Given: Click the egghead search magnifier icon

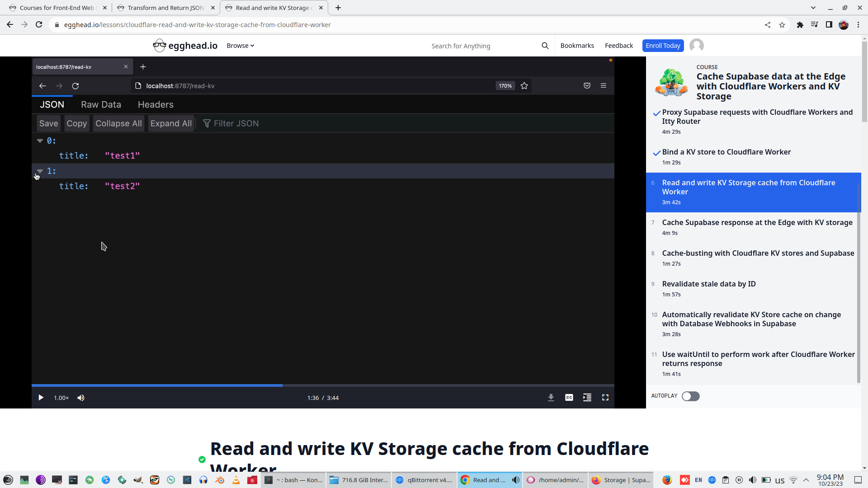Looking at the screenshot, I should pos(545,46).
